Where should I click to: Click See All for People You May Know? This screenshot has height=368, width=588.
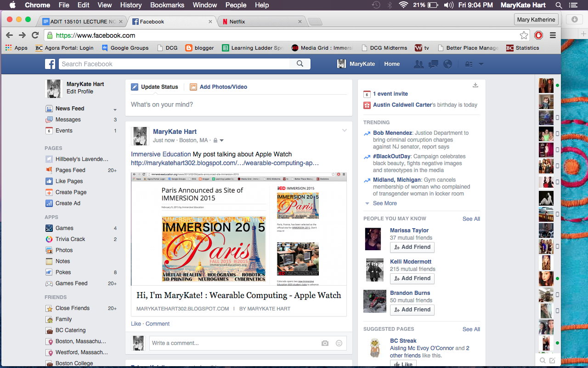471,219
